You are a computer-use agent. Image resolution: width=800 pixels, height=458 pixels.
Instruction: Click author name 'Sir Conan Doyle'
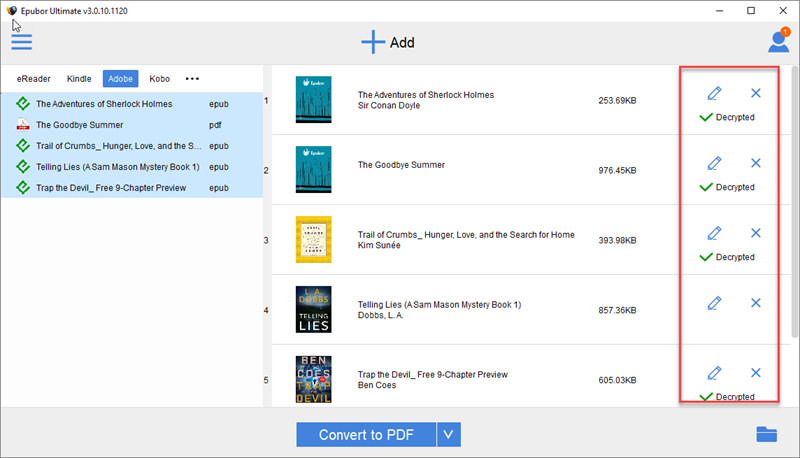click(389, 106)
